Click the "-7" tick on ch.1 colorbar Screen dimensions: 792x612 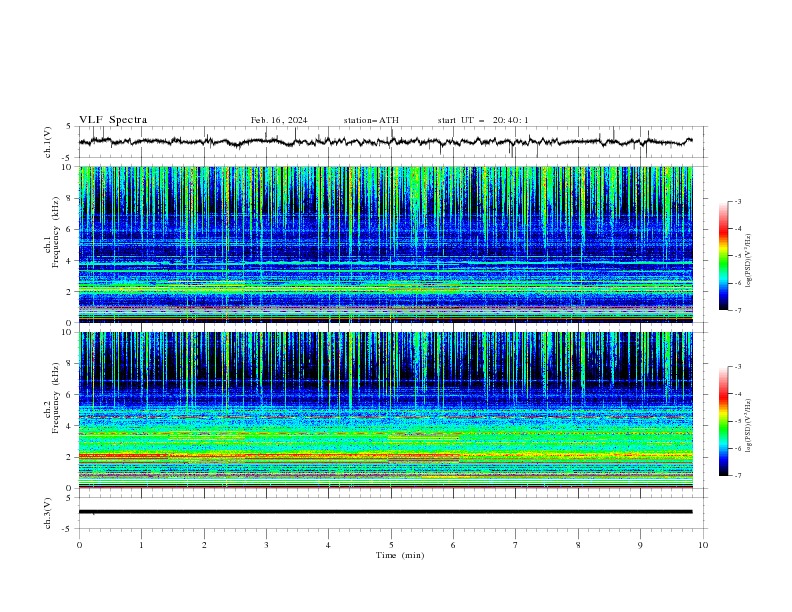[737, 311]
